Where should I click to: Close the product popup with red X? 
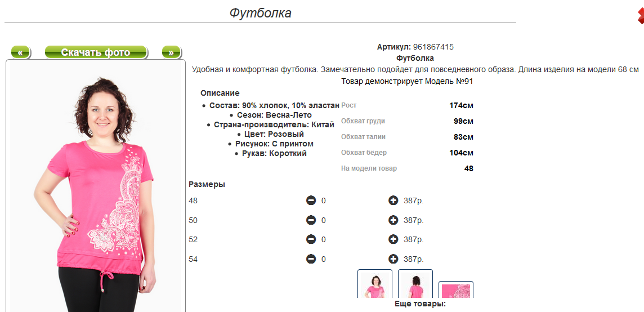pos(640,16)
